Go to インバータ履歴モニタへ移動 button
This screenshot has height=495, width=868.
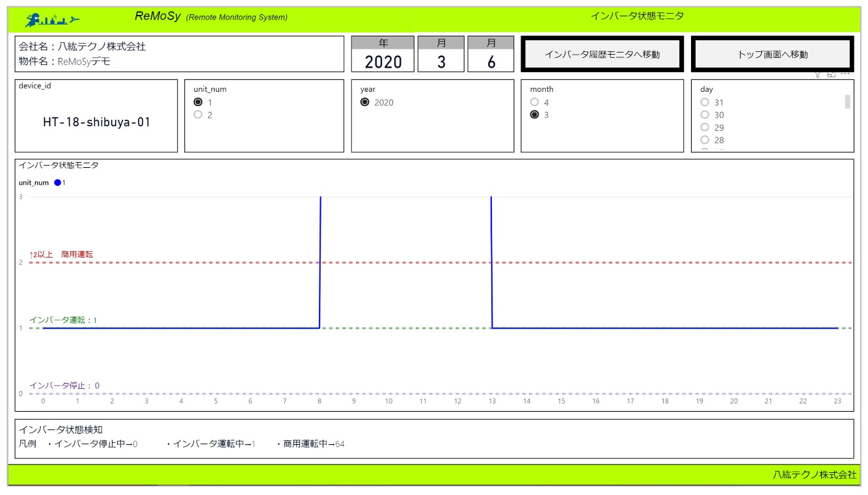point(602,54)
